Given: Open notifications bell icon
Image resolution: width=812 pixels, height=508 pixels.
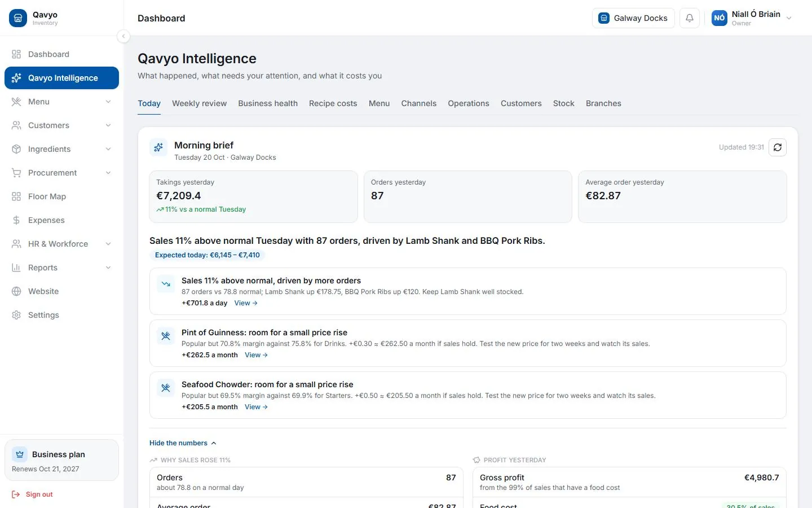Looking at the screenshot, I should 690,18.
